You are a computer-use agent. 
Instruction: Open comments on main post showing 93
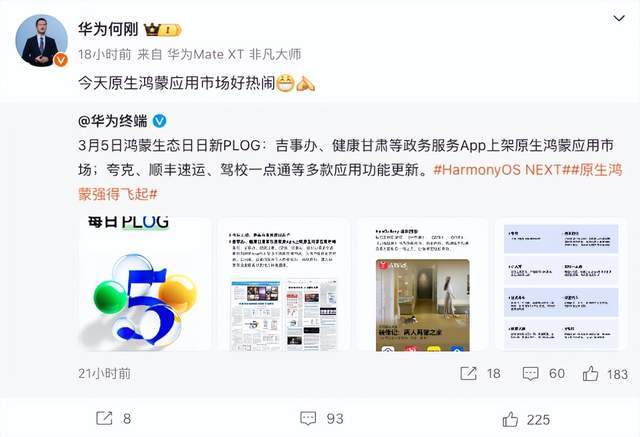[322, 418]
